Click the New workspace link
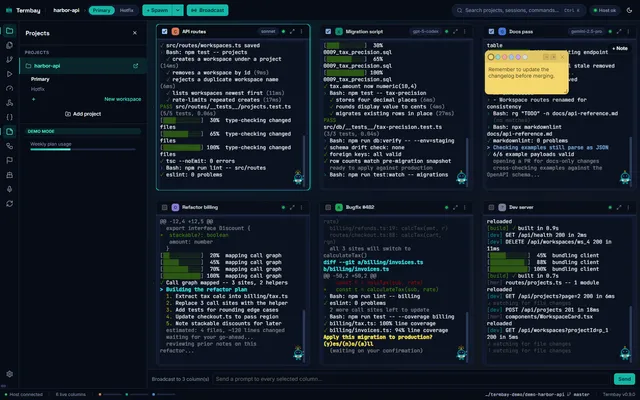Screen dimensions: 640x400 [x=123, y=99]
